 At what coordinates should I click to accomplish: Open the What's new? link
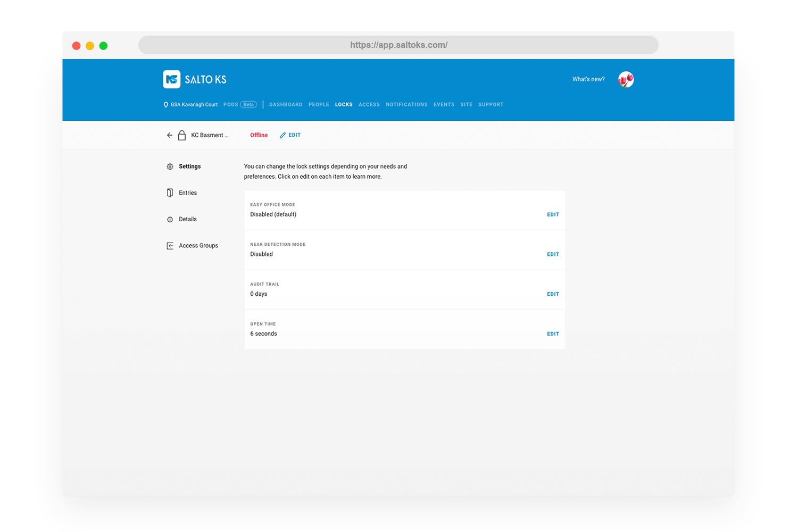click(588, 79)
